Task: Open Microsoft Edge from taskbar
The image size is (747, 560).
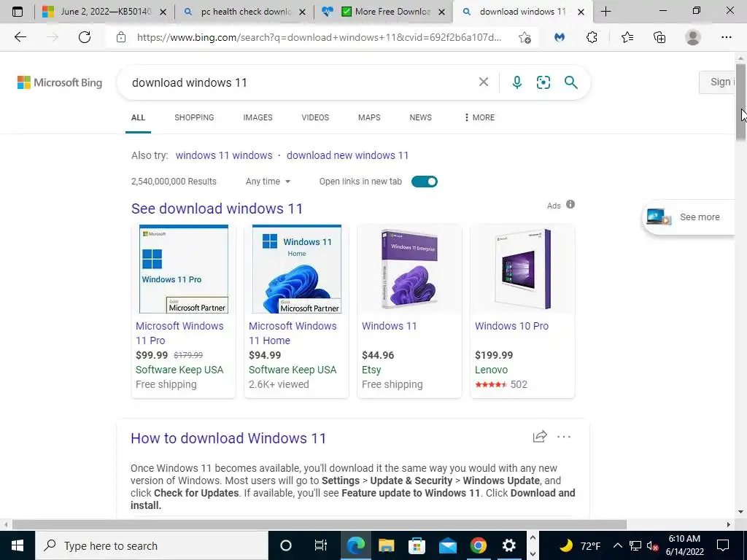Action: (x=355, y=545)
